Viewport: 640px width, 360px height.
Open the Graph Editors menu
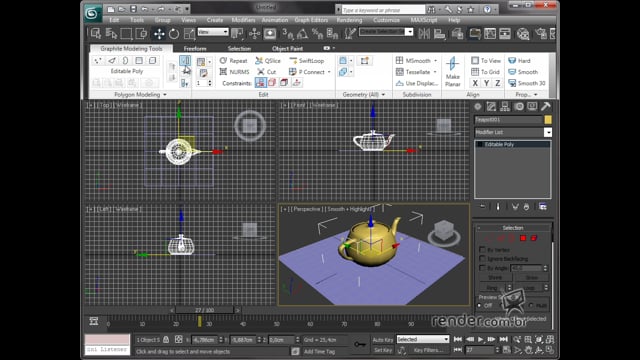tap(311, 20)
